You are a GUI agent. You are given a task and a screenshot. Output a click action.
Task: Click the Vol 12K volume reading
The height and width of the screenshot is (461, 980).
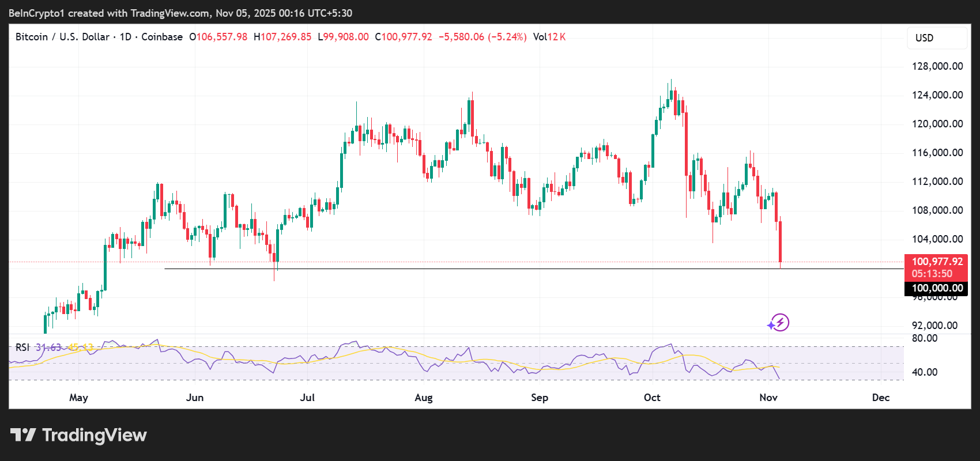[549, 37]
